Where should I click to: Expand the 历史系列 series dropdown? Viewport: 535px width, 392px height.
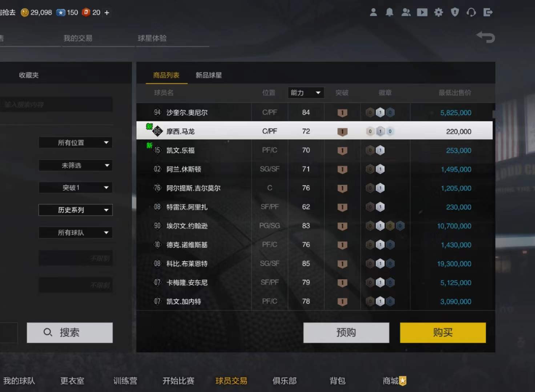pos(76,210)
